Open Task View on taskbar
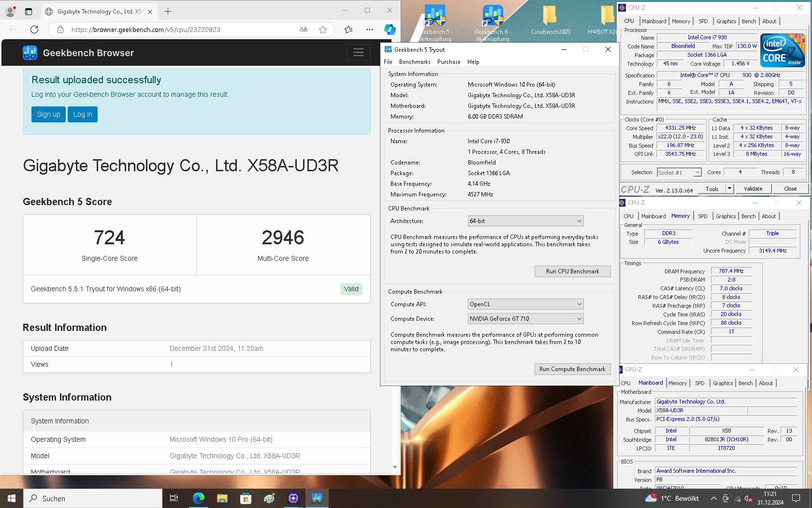Image resolution: width=812 pixels, height=508 pixels. pyautogui.click(x=174, y=498)
